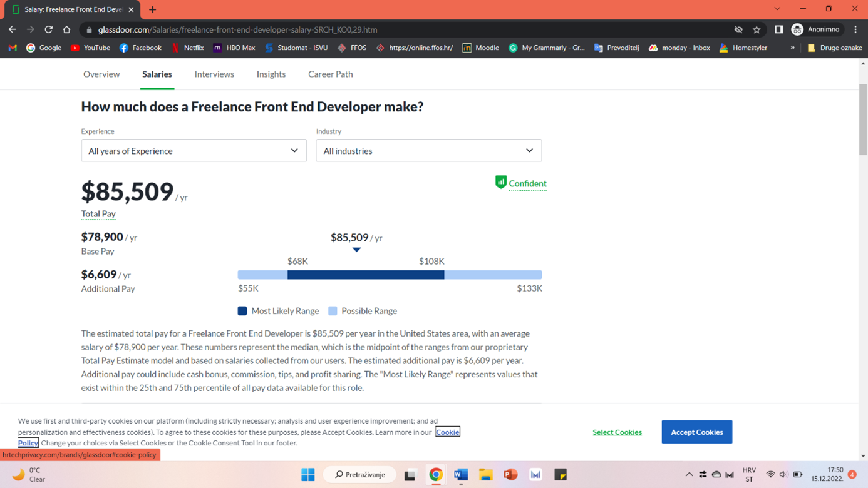Click the HRV language indicator
Viewport: 868px width, 488px height.
point(749,475)
